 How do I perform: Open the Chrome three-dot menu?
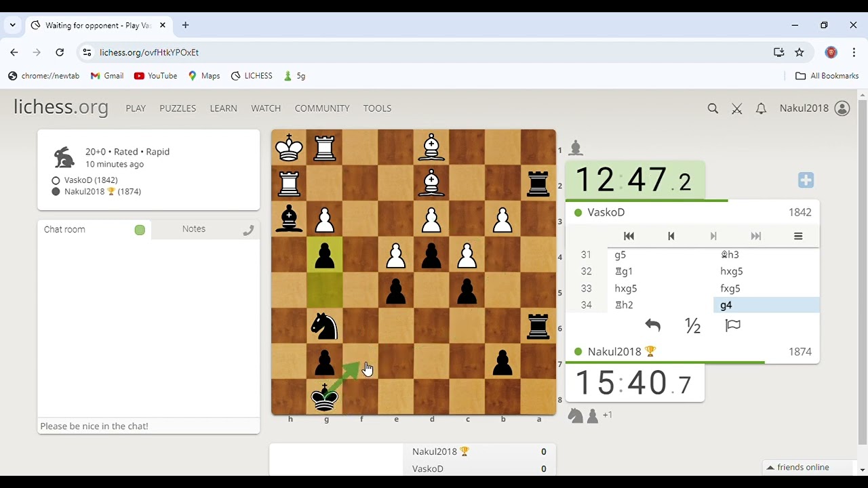[853, 52]
